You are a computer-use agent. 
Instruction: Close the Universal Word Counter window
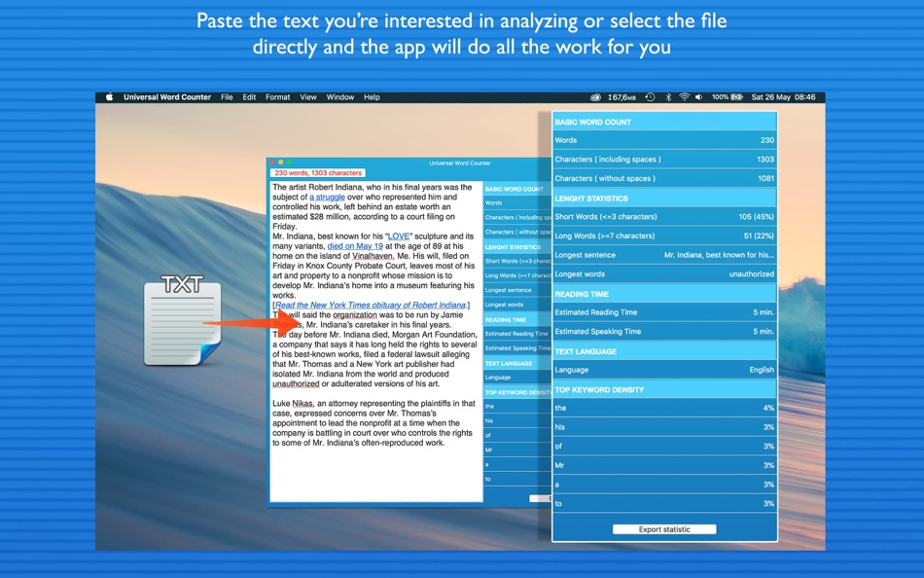coord(272,163)
